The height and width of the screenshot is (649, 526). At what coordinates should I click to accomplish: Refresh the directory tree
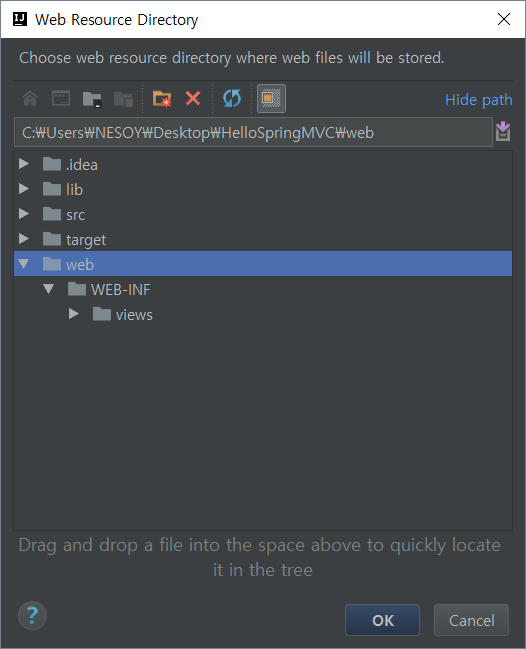coord(232,99)
